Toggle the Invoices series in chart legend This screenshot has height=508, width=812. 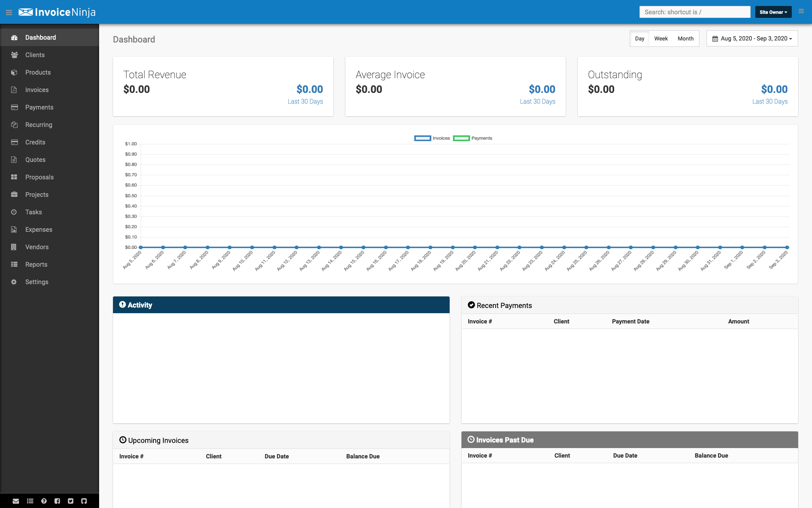[432, 138]
